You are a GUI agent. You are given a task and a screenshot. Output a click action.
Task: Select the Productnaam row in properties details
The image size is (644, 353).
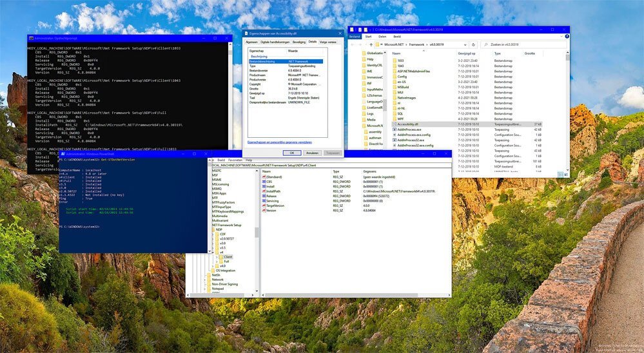tap(286, 75)
